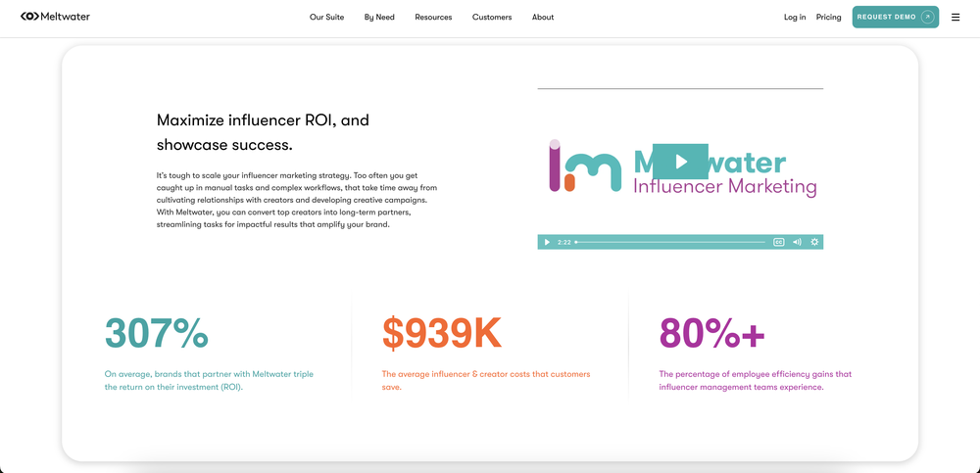Viewport: 980px width, 473px height.
Task: Click the small play icon in video bar
Action: pos(547,243)
